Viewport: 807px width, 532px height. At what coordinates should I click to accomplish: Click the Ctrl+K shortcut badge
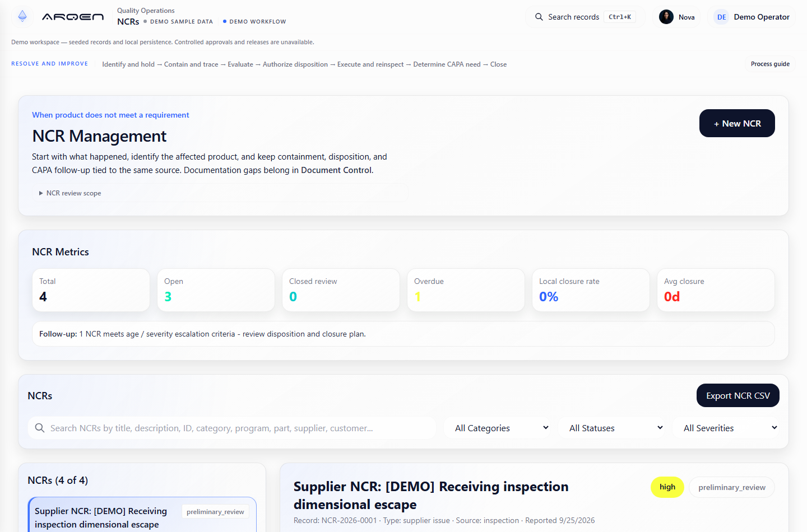(x=620, y=17)
